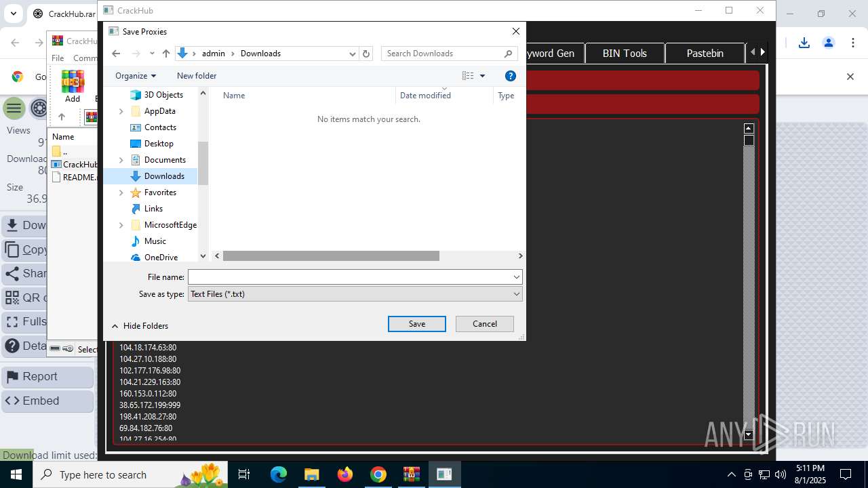The width and height of the screenshot is (868, 488).
Task: Open the page hamburger menu icon
Action: tap(14, 108)
